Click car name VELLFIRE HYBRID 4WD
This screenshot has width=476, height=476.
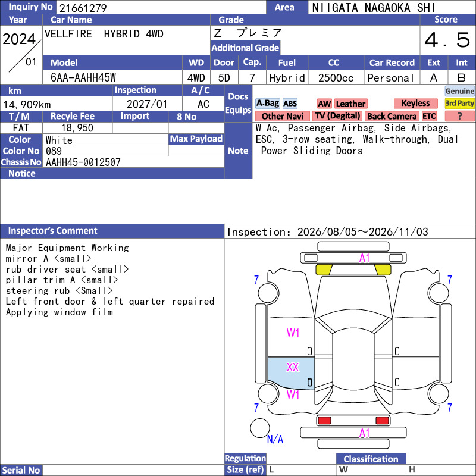[x=104, y=34]
